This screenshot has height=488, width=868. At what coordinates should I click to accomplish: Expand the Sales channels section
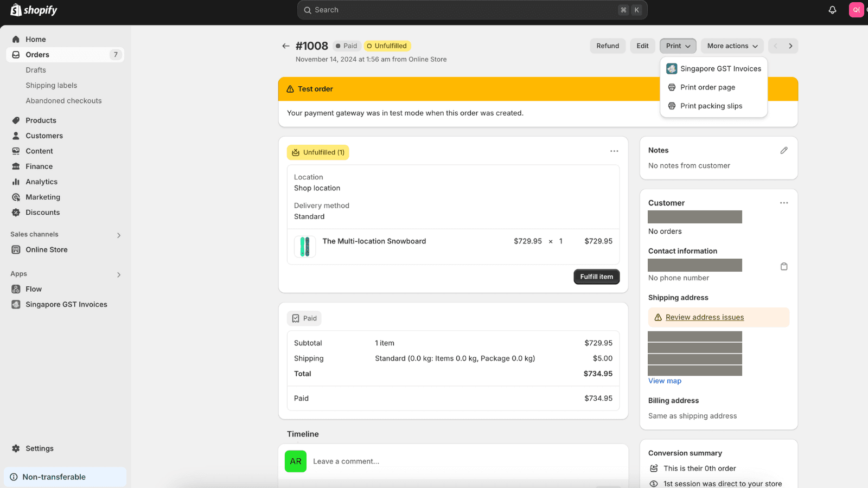119,235
